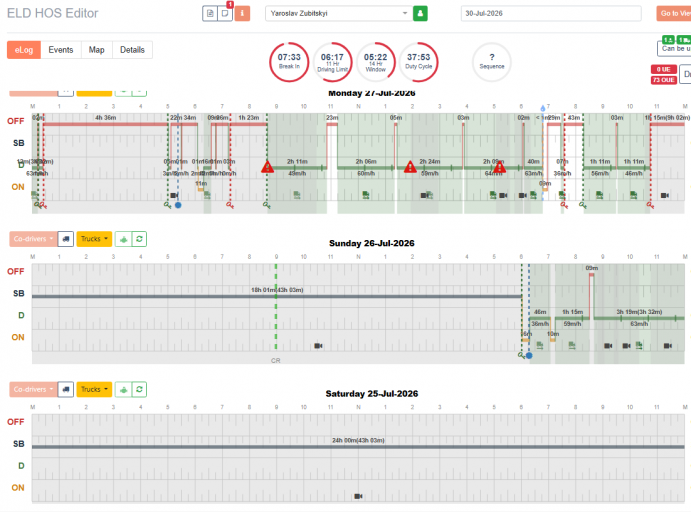Switch to the eLog tab

[24, 50]
